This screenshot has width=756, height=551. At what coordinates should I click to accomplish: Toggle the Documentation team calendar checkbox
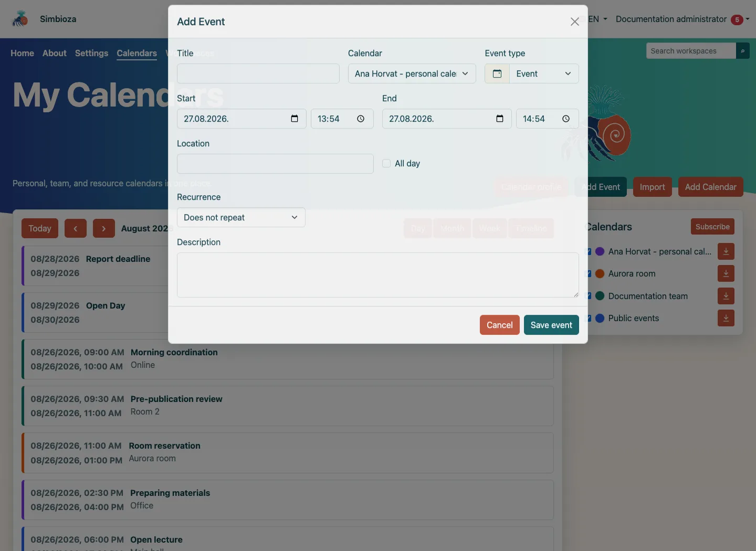[x=589, y=296]
